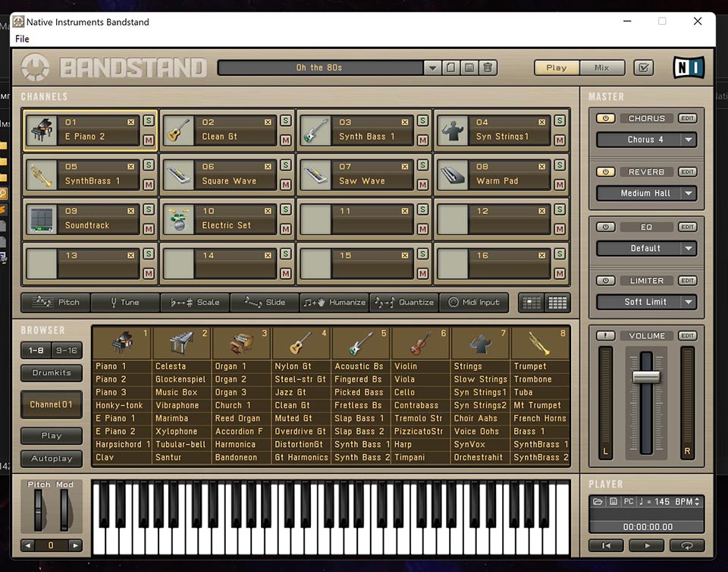Open the Drumkits browser
Screen dimensions: 728x572
point(52,372)
